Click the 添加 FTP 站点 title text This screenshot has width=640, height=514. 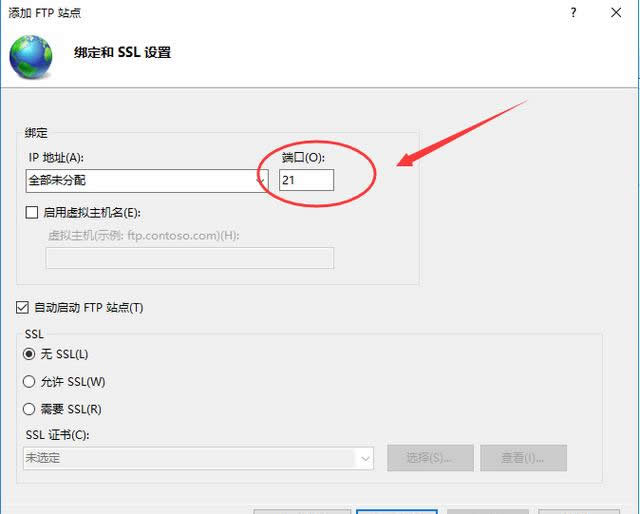(x=44, y=13)
